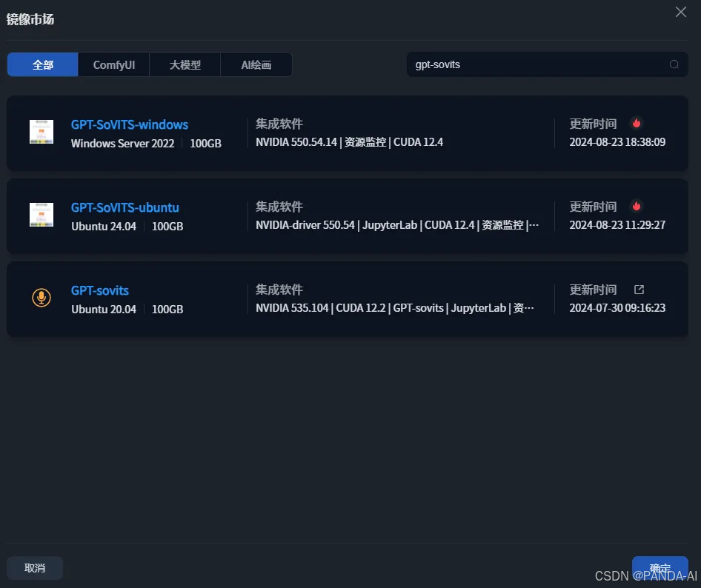Click the flame icon on GPT-SoVITS-ubuntu row
Viewport: 701px width, 588px height.
(637, 206)
